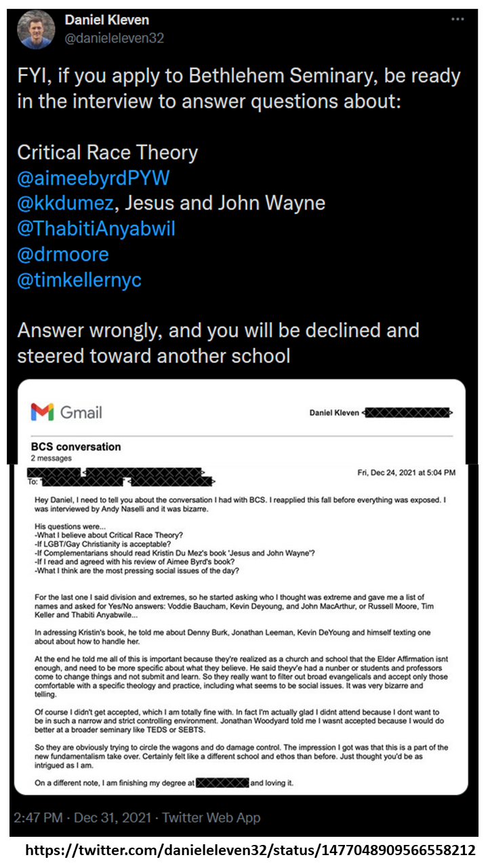
Task: Open the embedded email screenshot image
Action: point(241,610)
